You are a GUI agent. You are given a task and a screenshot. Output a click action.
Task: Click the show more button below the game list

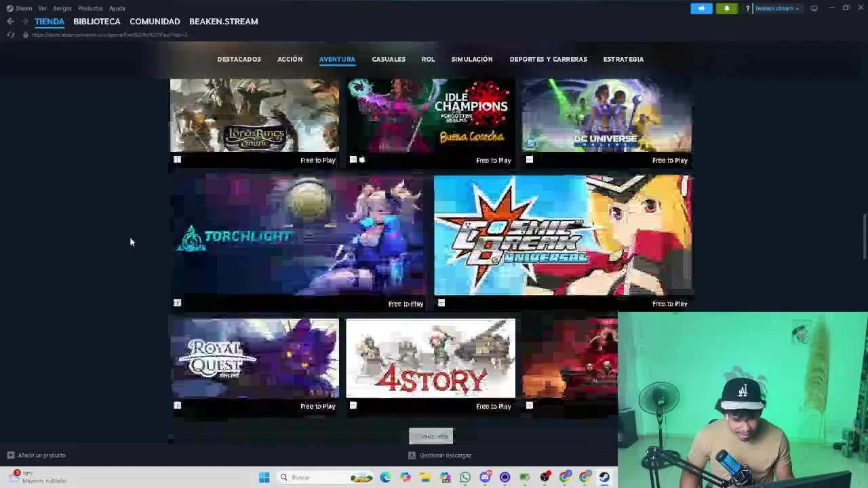point(431,436)
